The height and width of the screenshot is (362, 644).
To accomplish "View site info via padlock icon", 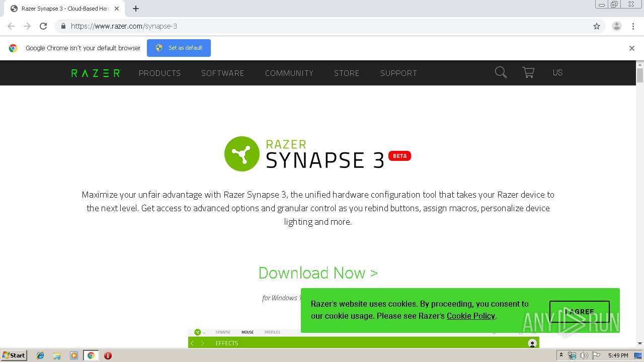I will pos(63,26).
